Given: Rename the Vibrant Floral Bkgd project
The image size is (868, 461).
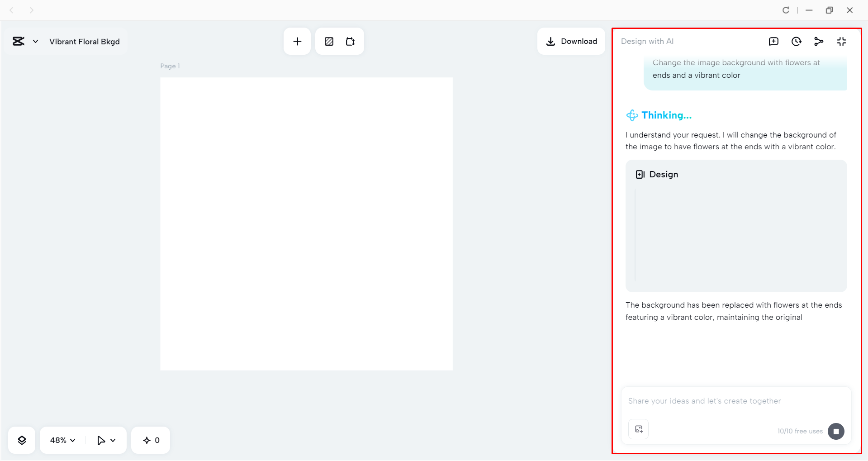Looking at the screenshot, I should [x=85, y=42].
